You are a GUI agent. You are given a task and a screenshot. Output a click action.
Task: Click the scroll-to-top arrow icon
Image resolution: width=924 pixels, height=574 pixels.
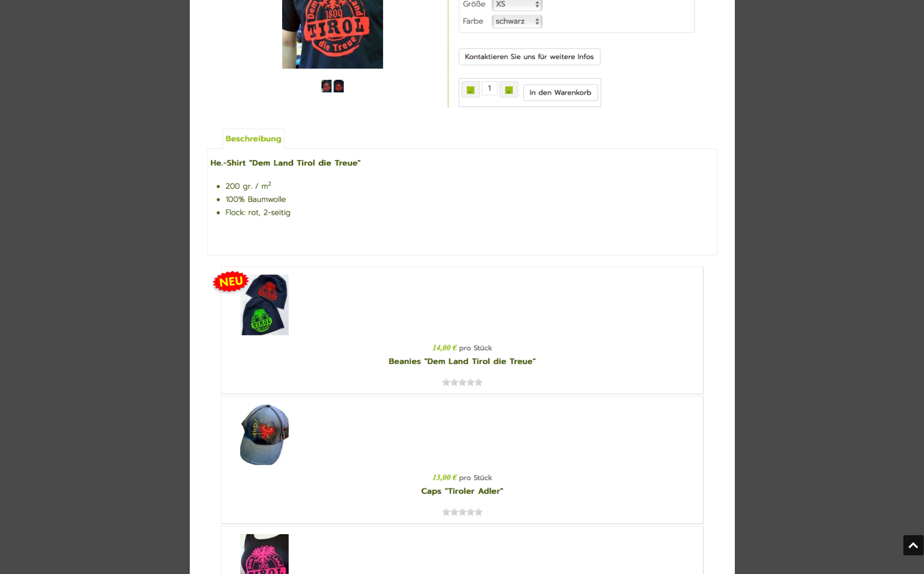tap(913, 545)
